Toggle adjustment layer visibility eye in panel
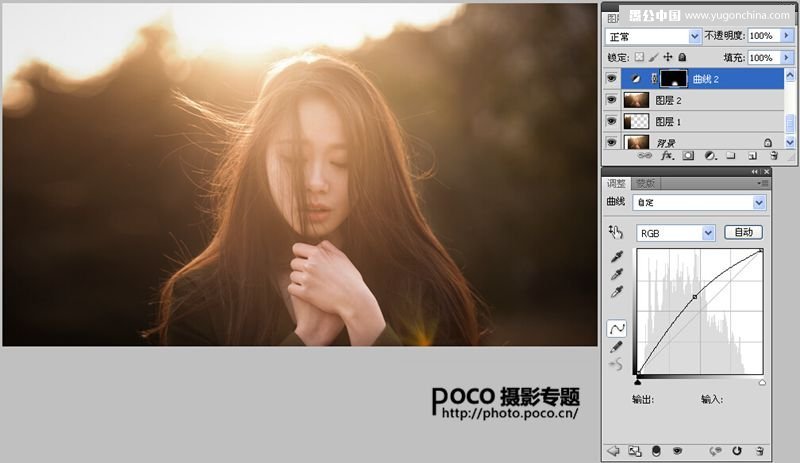 678,451
